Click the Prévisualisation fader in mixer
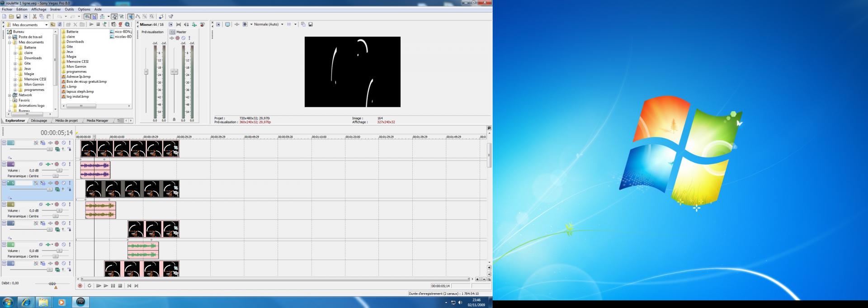 coord(146,71)
